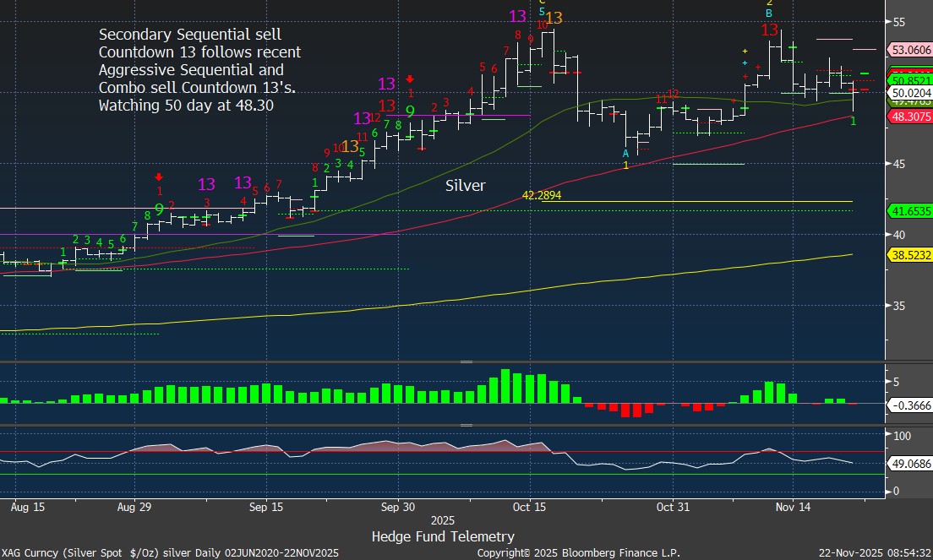Click the red down arrow near Sep 30
The height and width of the screenshot is (560, 933).
pos(410,79)
